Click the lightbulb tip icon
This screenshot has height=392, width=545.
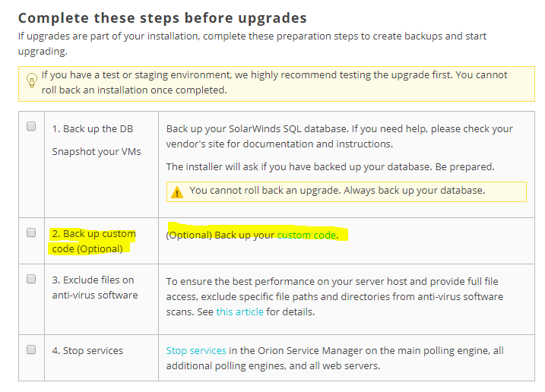pos(32,81)
